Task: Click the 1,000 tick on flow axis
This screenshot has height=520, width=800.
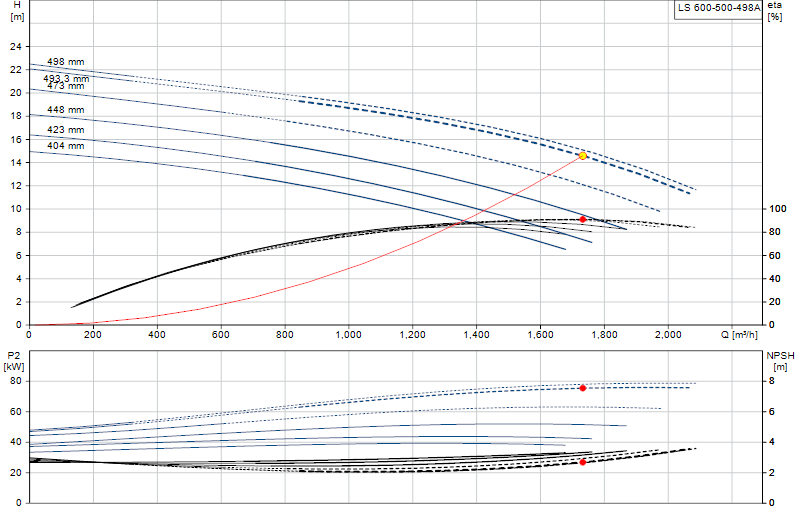Action: click(x=348, y=335)
